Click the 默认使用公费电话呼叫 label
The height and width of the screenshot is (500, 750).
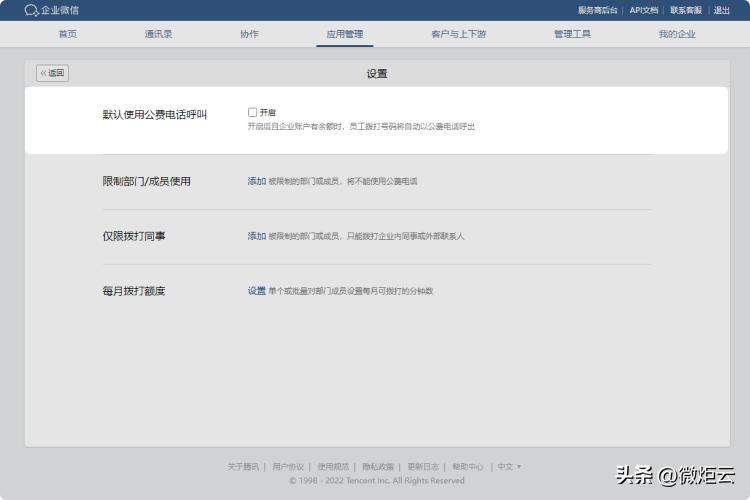coord(154,114)
